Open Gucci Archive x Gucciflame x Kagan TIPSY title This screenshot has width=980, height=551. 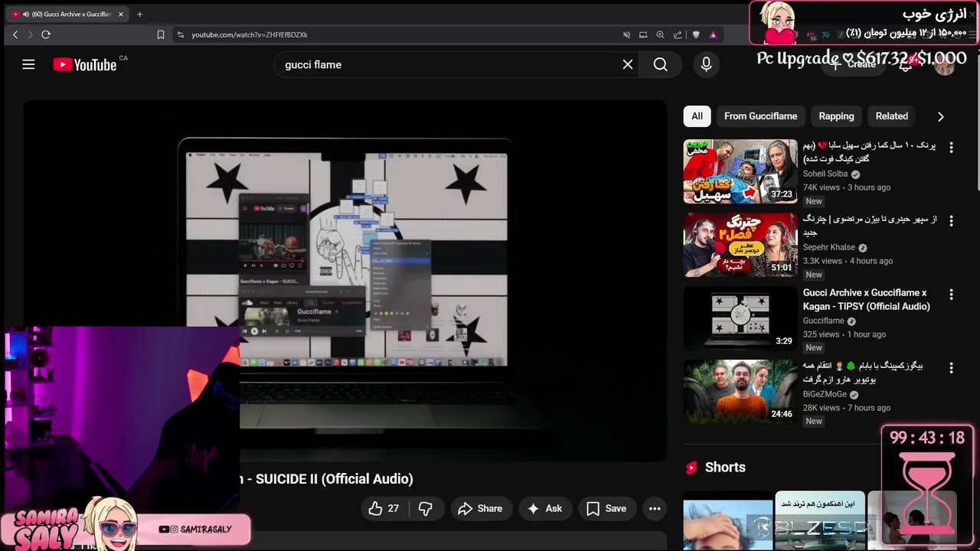pyautogui.click(x=867, y=299)
